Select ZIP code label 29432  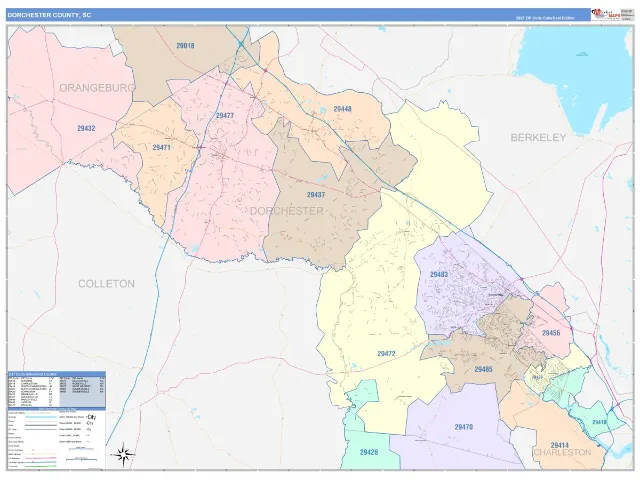86,128
